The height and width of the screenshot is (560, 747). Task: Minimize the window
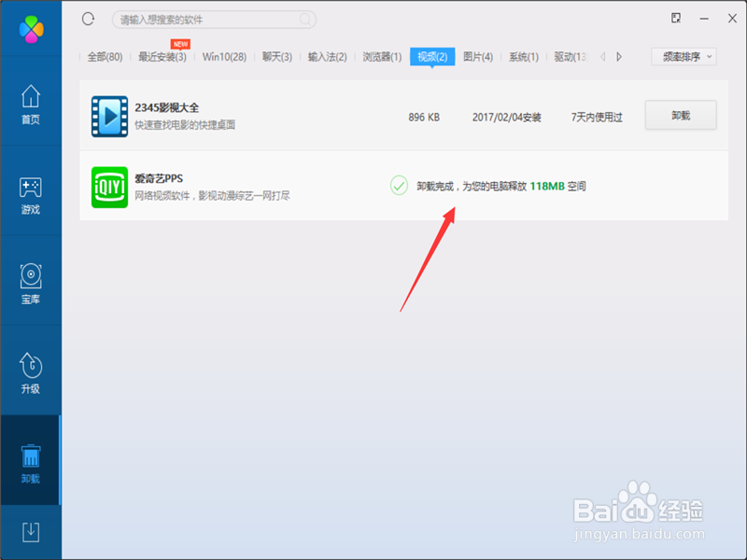704,19
